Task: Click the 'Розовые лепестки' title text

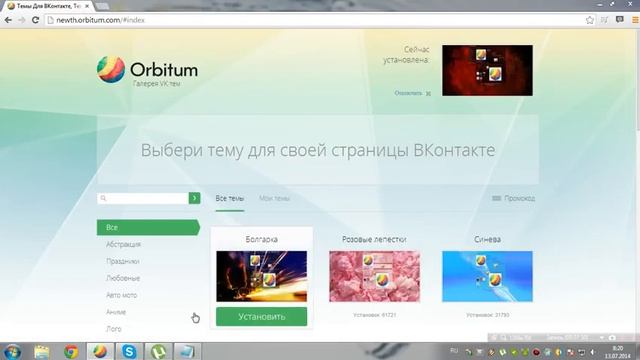Action: click(x=374, y=239)
